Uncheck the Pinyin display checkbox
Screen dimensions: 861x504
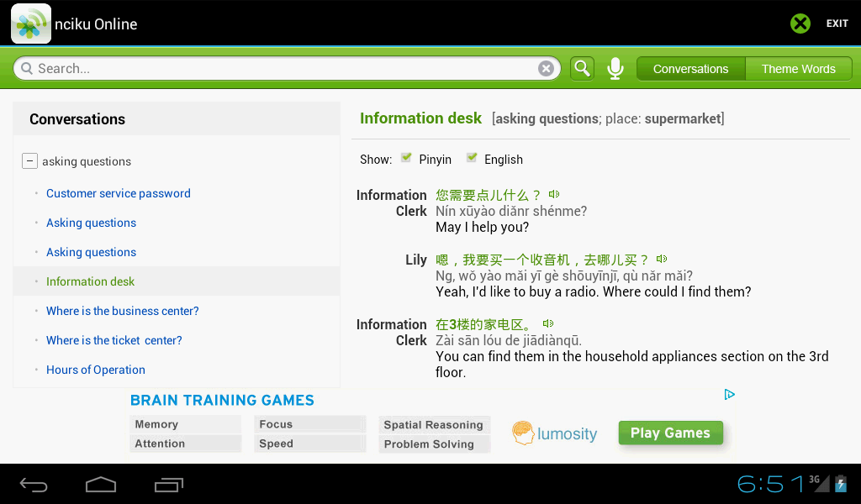tap(405, 158)
